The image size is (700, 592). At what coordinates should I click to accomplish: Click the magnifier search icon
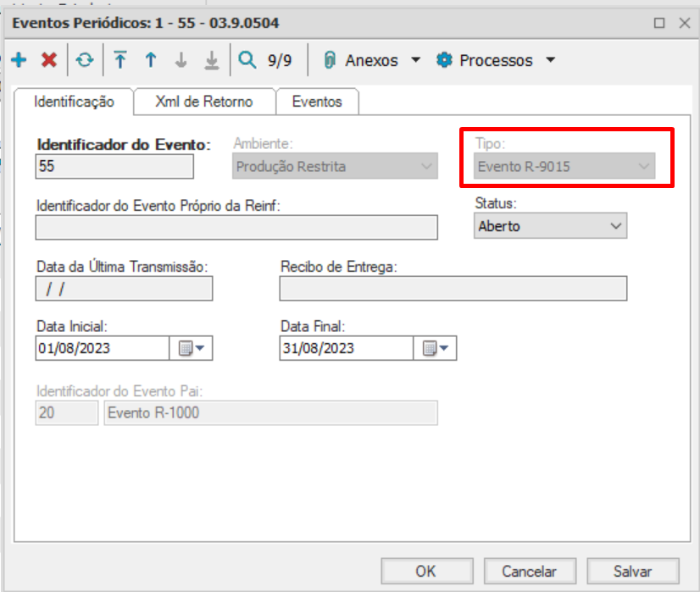(x=247, y=60)
